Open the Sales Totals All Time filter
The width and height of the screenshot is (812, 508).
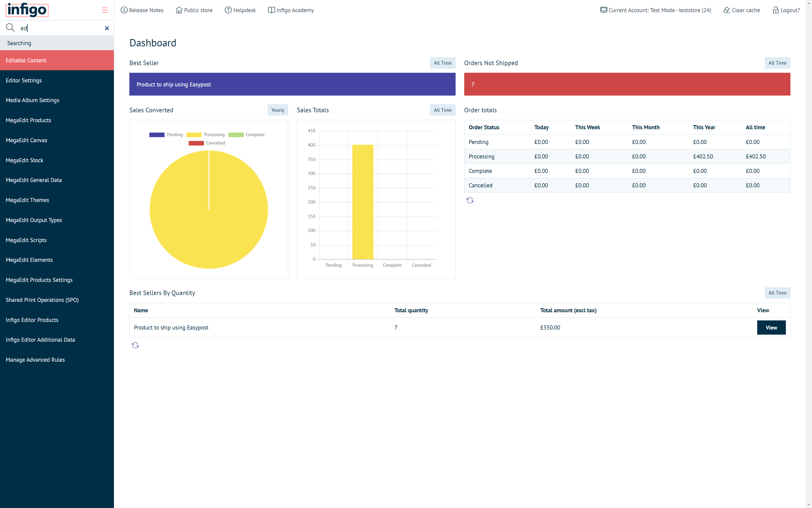click(442, 110)
